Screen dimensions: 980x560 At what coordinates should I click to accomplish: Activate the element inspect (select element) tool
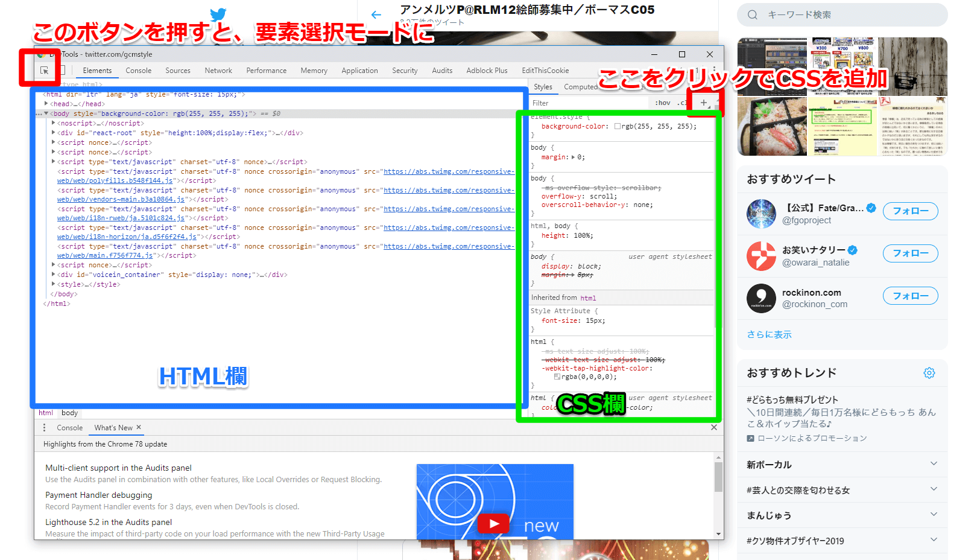(x=45, y=71)
